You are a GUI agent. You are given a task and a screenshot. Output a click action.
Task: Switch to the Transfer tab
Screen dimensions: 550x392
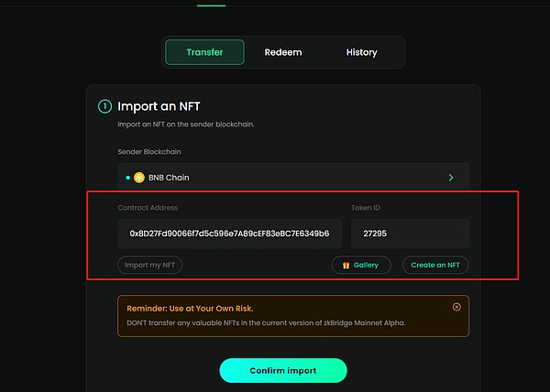204,52
